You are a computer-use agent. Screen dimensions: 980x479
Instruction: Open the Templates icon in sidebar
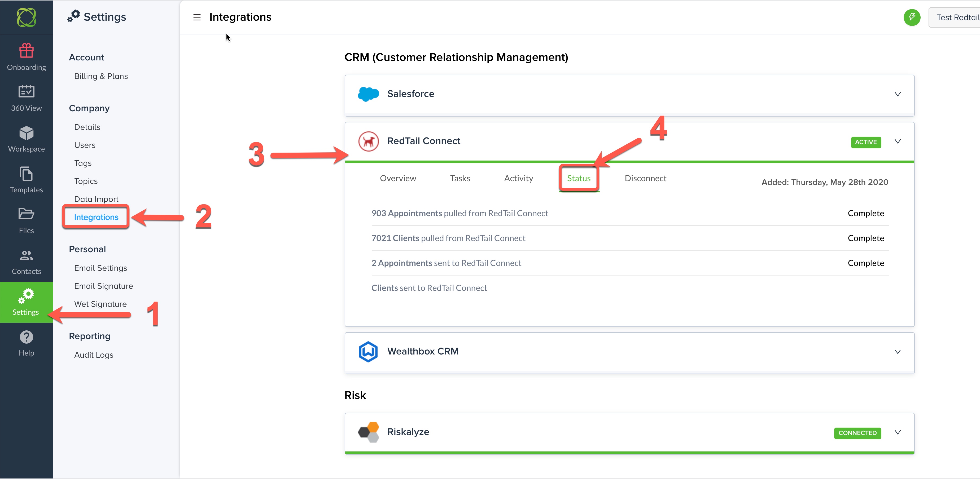[26, 174]
